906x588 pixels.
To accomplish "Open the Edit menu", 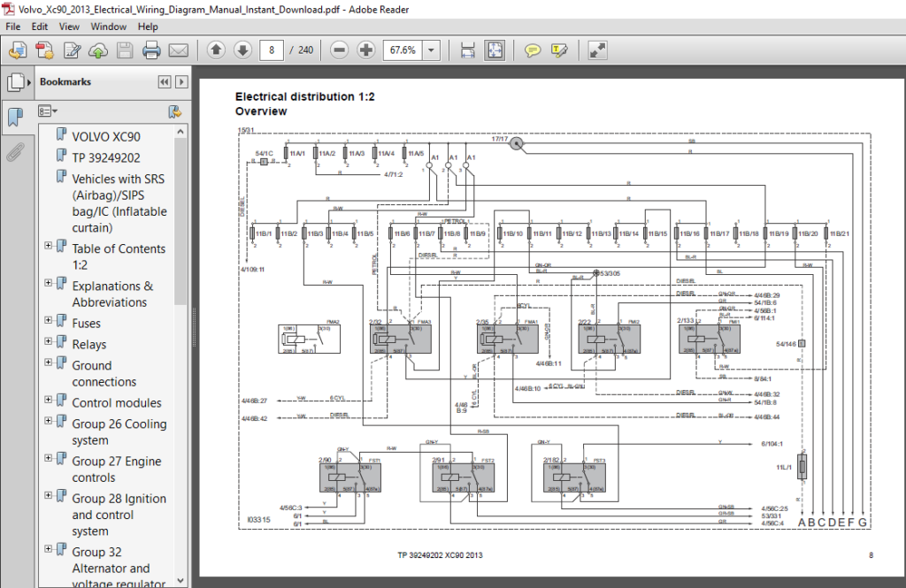I will tap(39, 27).
